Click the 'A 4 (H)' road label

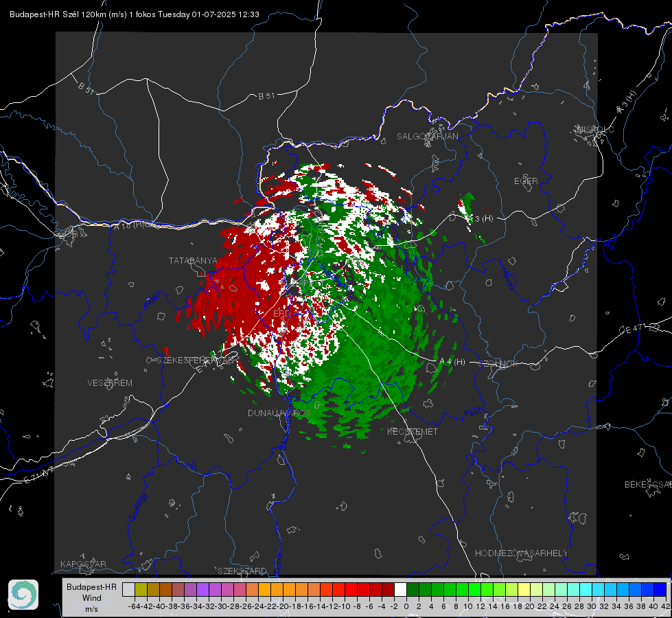(452, 362)
